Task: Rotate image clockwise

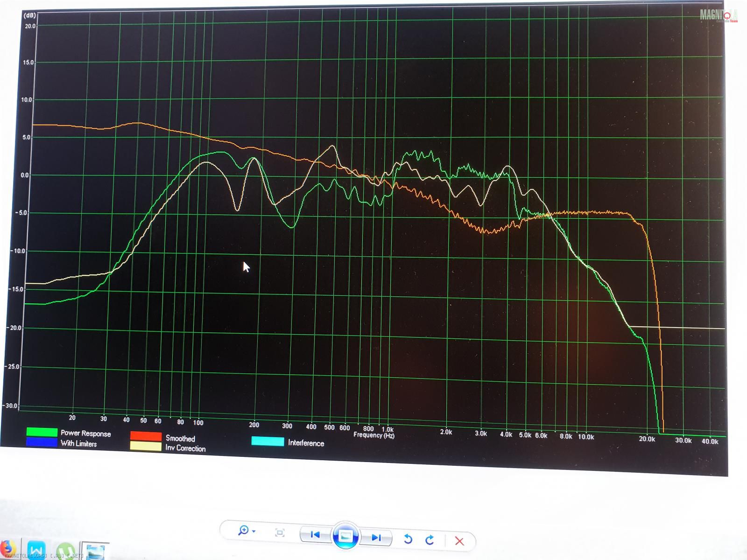Action: [x=430, y=540]
